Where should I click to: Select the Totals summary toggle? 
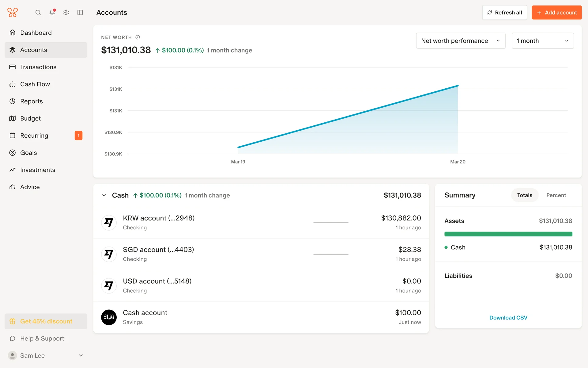[x=524, y=195]
